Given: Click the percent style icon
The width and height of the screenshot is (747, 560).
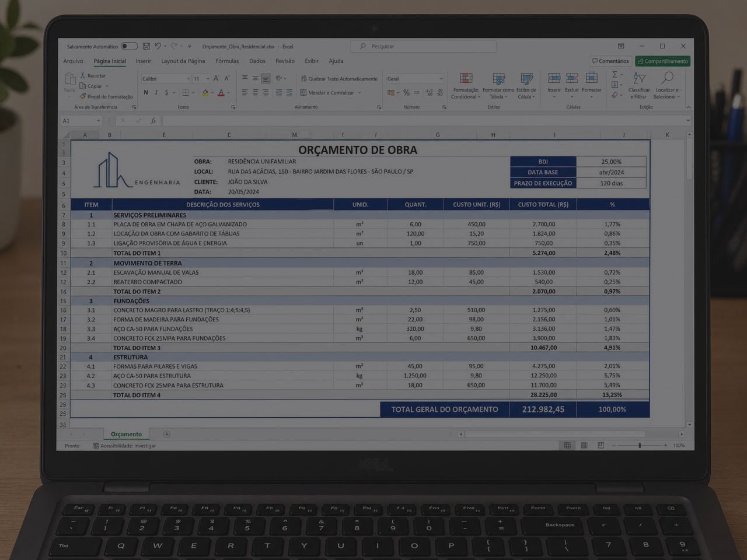Looking at the screenshot, I should pos(406,93).
